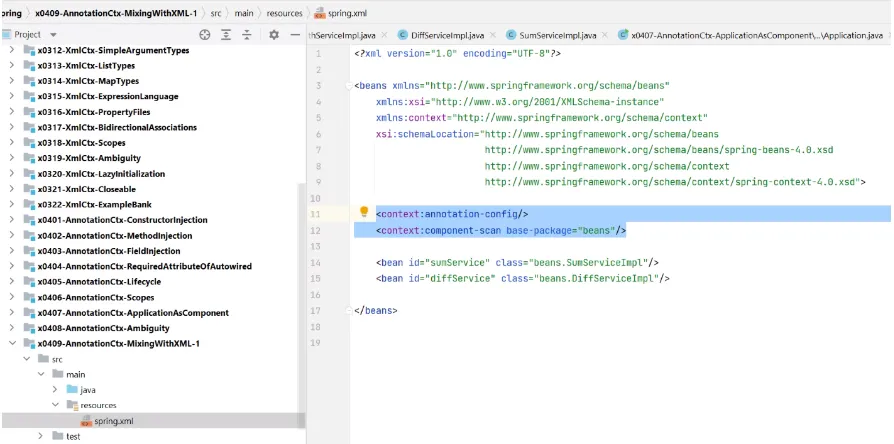Click the Project view icon left of Project label
894x444 pixels.
click(x=6, y=35)
